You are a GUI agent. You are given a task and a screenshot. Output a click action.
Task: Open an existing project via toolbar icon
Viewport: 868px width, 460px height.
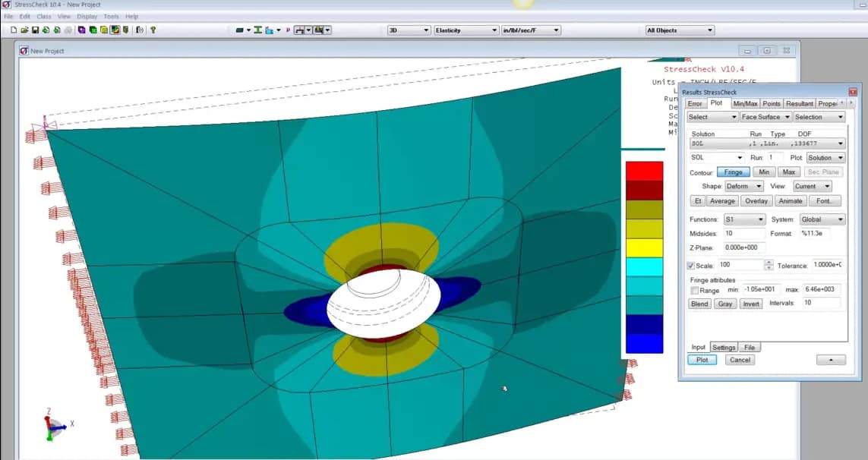pos(25,30)
